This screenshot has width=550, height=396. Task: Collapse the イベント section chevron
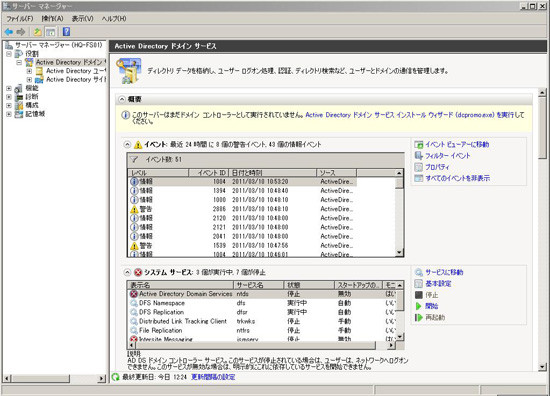tap(127, 145)
